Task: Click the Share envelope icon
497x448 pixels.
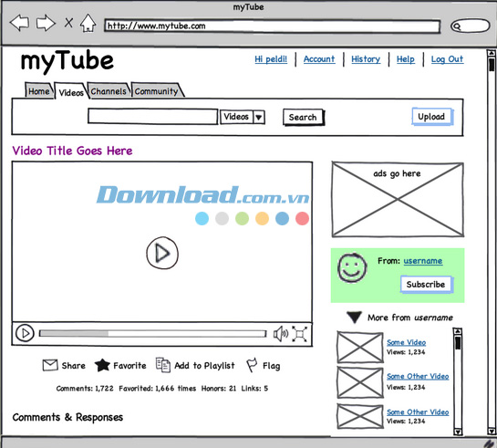Action: [50, 365]
